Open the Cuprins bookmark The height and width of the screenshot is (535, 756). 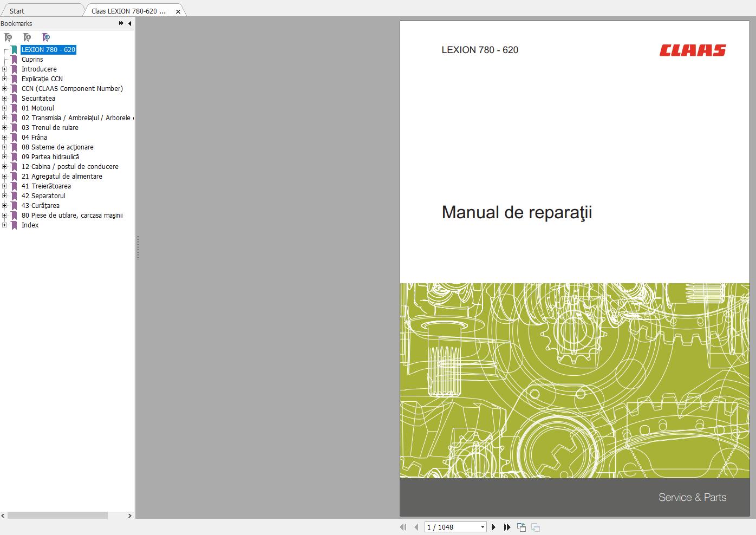click(32, 59)
